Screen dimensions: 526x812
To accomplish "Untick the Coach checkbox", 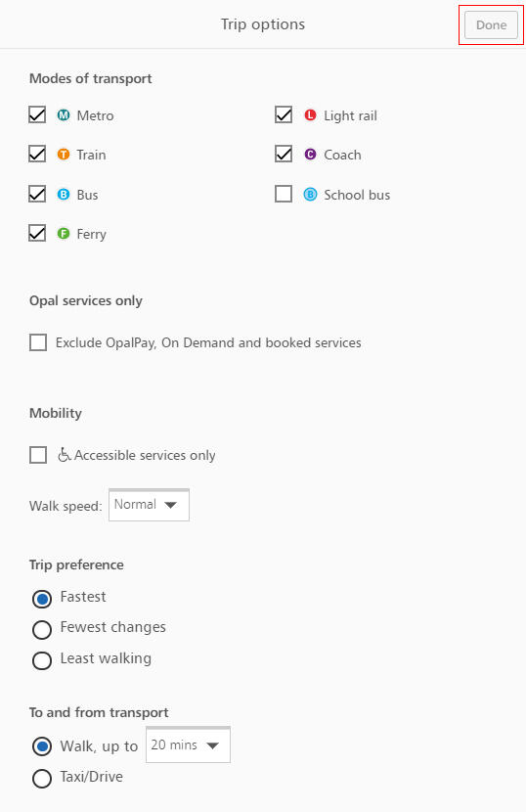I will (284, 155).
